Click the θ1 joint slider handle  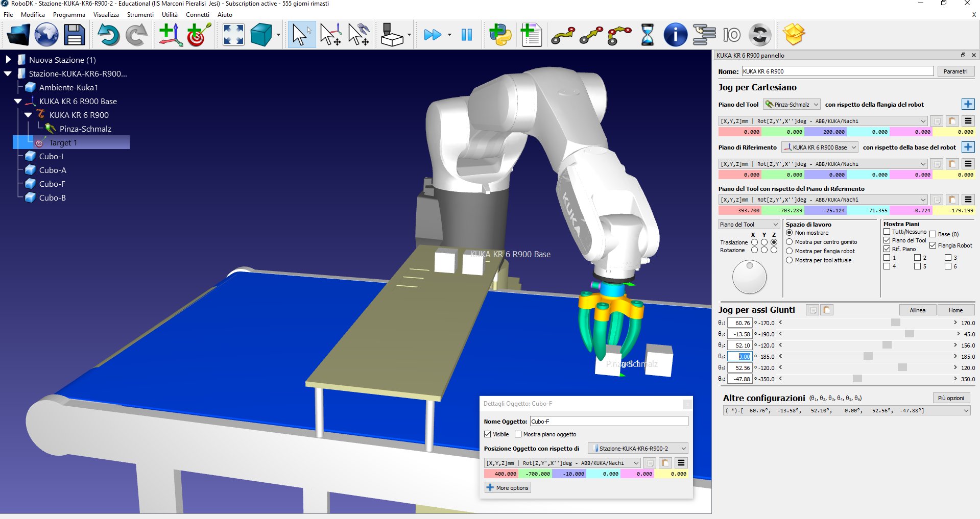[896, 323]
